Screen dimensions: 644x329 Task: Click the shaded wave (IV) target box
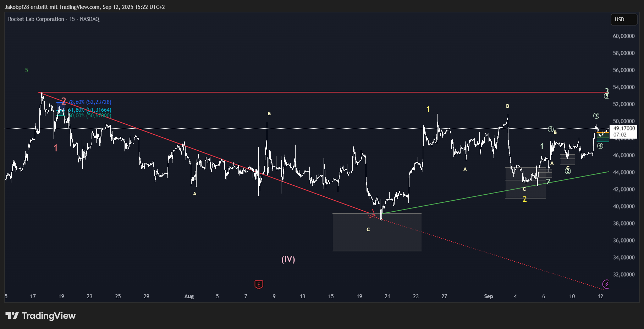click(377, 232)
